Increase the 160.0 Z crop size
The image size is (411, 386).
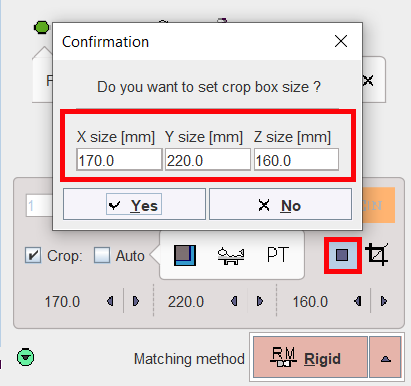[x=383, y=301]
